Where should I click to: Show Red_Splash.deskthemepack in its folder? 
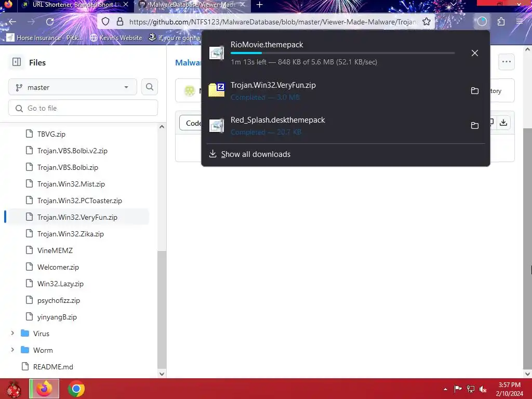click(475, 125)
